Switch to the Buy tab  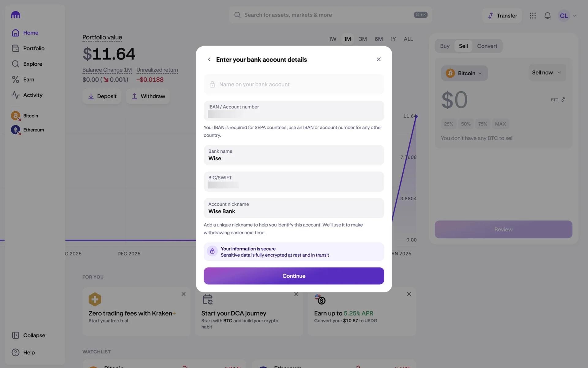445,46
